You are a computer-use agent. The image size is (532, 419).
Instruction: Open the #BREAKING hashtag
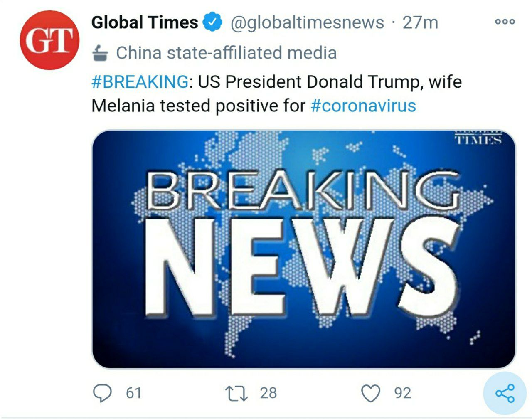[x=140, y=81]
